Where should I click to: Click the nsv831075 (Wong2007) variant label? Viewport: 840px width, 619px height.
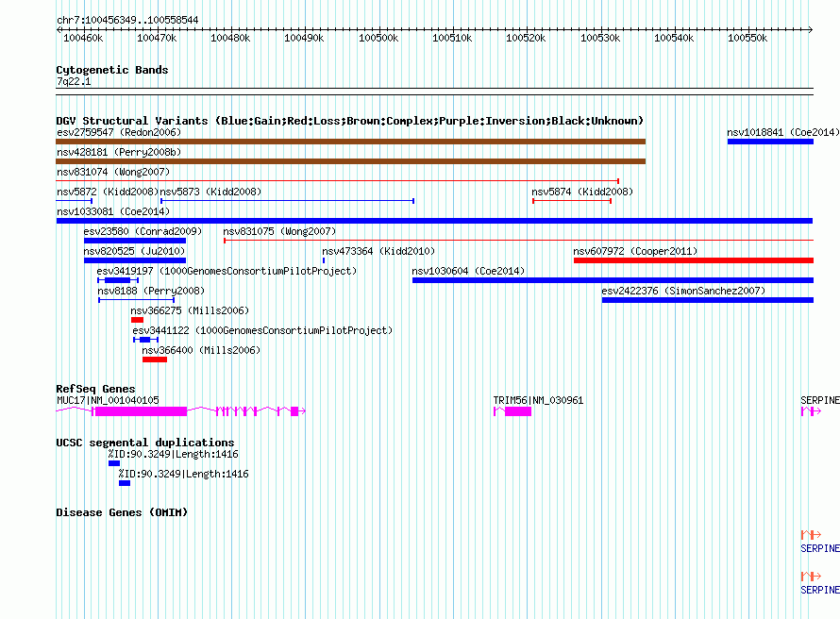pyautogui.click(x=279, y=231)
